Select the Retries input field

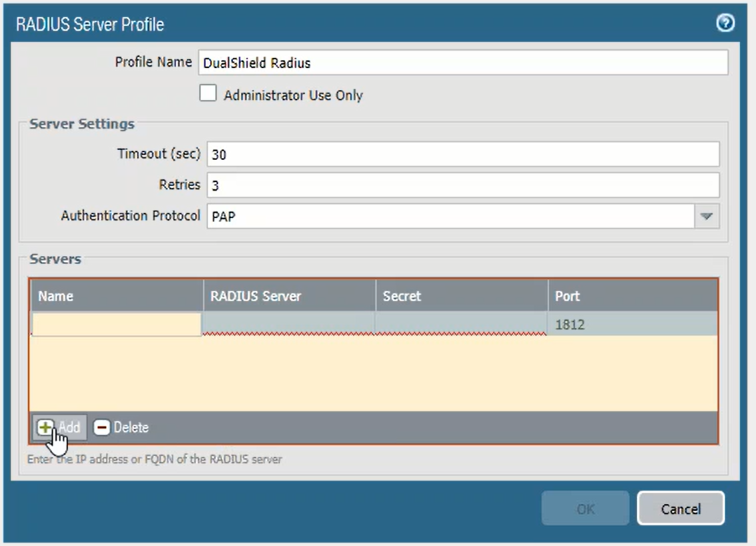(462, 185)
